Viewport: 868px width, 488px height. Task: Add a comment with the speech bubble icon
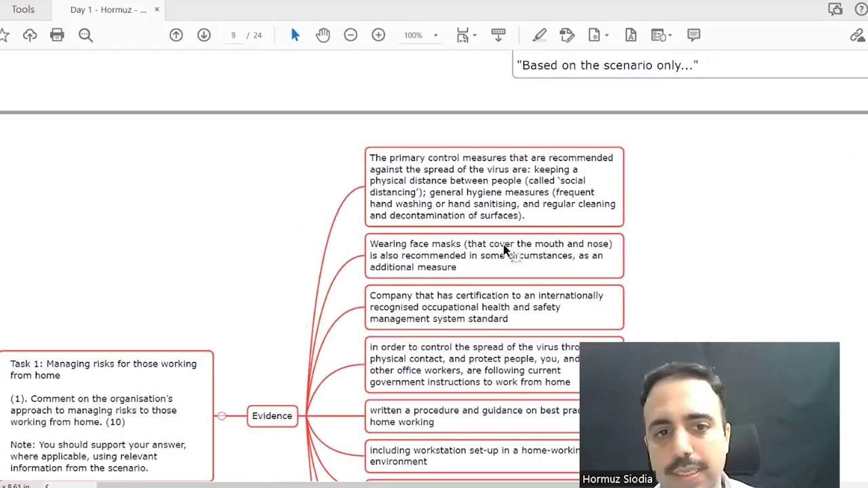[694, 35]
